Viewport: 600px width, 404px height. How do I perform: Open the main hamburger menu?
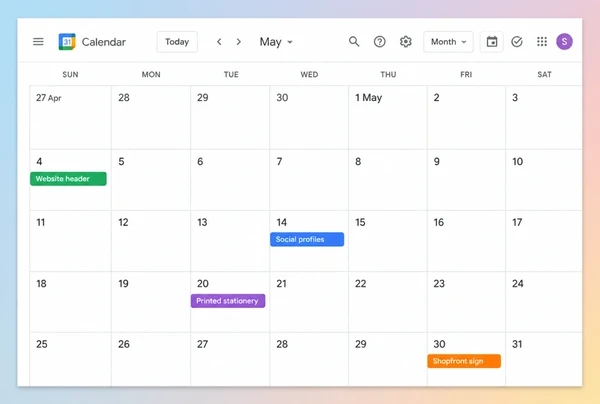click(x=38, y=41)
